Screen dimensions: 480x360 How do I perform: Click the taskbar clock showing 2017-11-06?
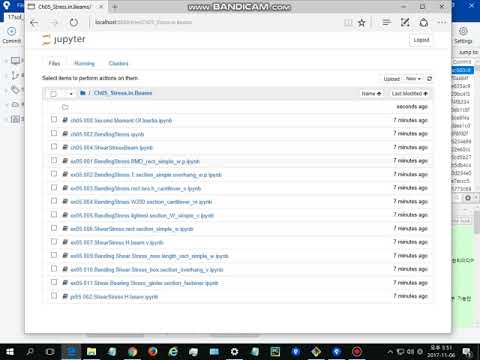coord(441,352)
